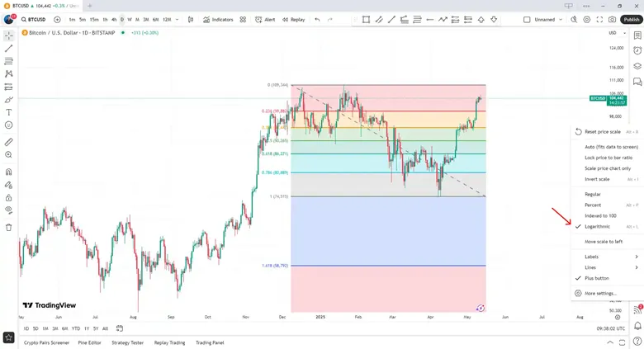This screenshot has width=644, height=349.
Task: Select the crosshair cursor tool
Action: (8, 35)
